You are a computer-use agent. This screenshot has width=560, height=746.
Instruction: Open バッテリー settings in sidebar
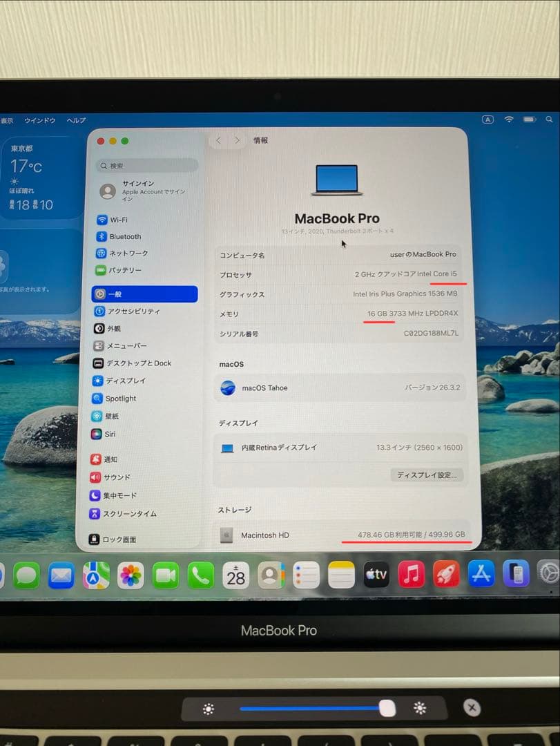[119, 270]
